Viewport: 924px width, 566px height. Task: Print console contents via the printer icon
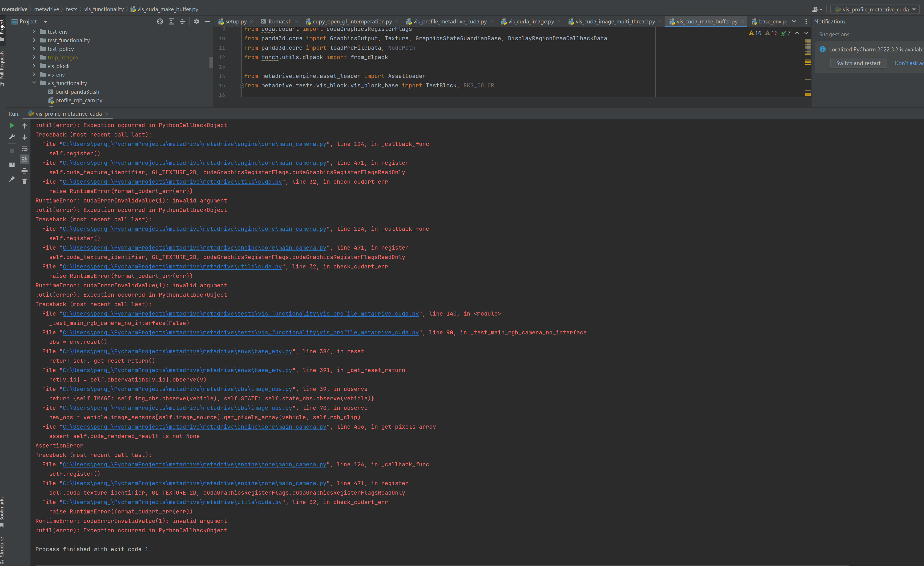pos(24,171)
